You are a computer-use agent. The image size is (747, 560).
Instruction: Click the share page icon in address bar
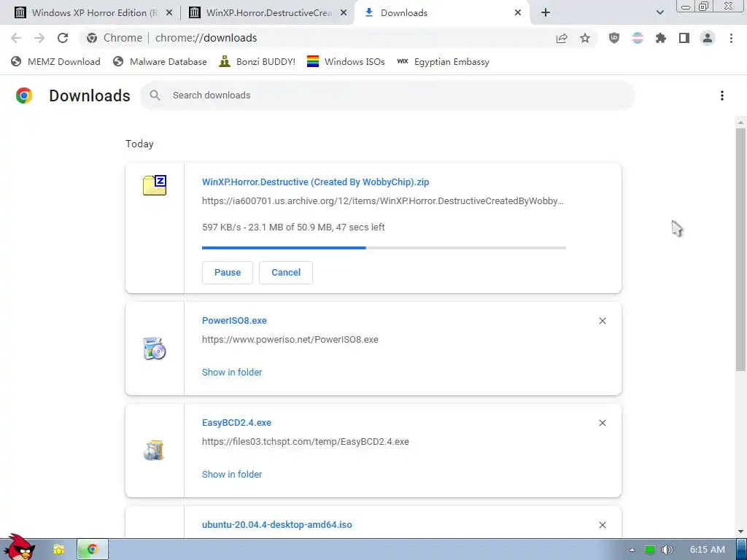point(562,38)
